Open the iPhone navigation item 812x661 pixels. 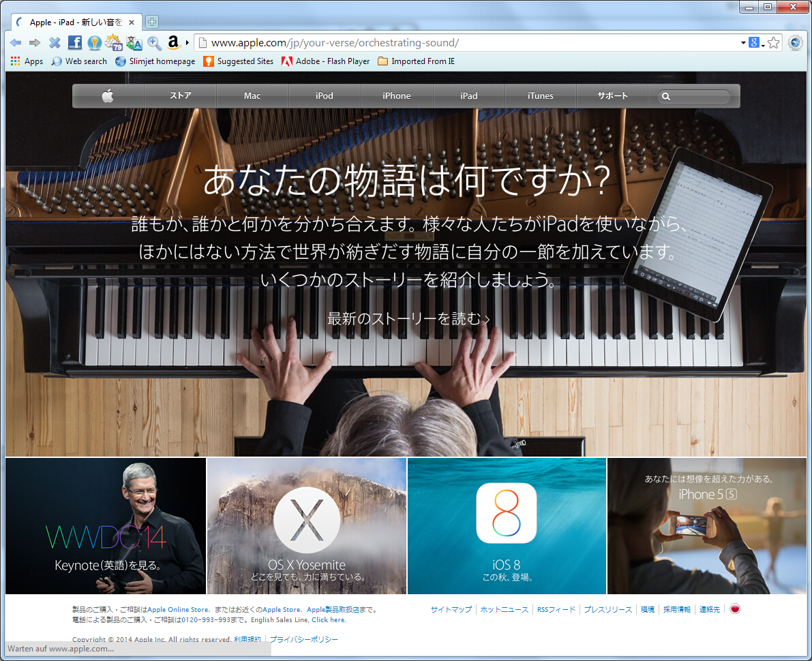pyautogui.click(x=397, y=96)
